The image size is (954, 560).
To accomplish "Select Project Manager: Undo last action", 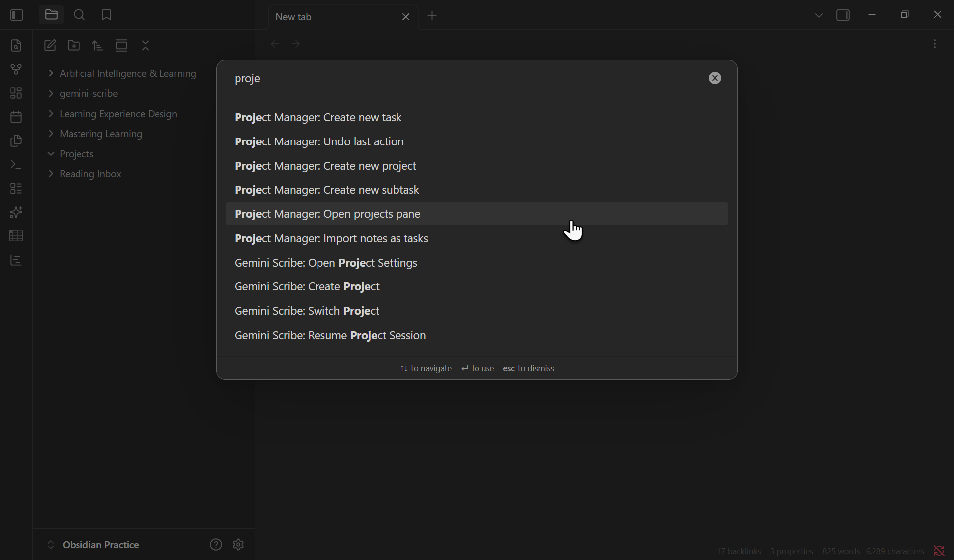I will tap(477, 142).
